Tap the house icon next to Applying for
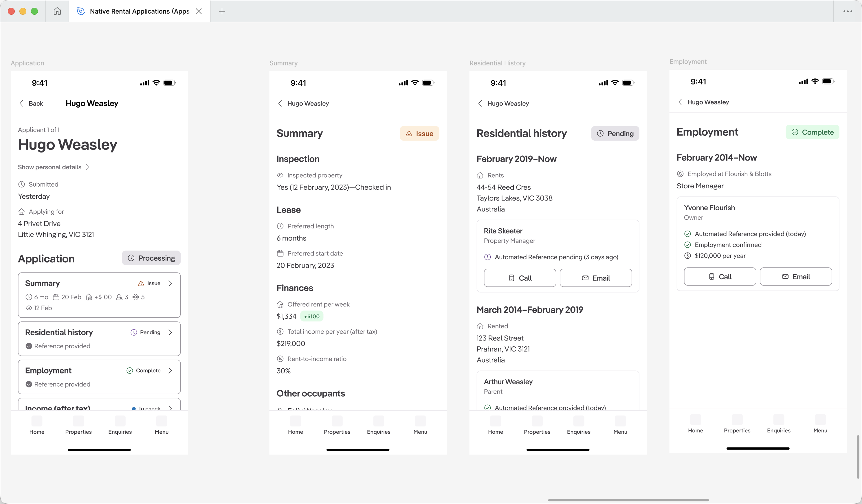The image size is (862, 504). click(21, 211)
